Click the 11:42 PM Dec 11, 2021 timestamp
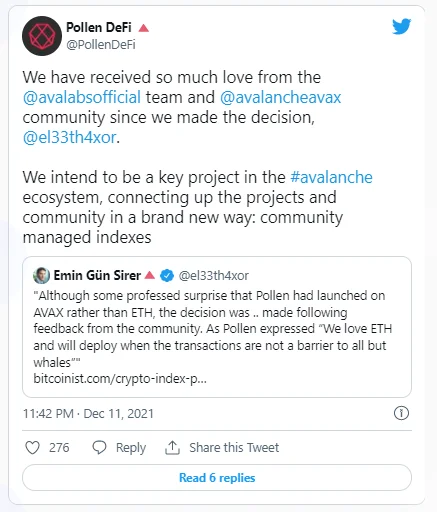This screenshot has width=437, height=512. click(x=88, y=414)
